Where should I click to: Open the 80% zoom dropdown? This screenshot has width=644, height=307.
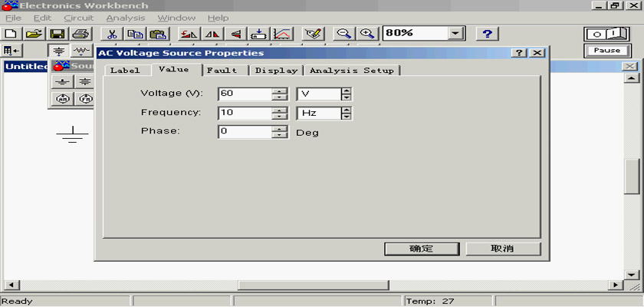click(455, 33)
